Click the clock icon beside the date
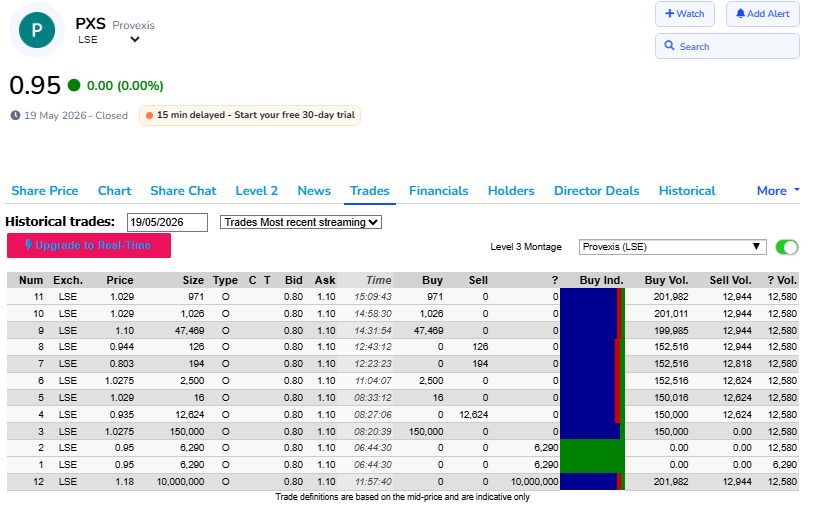This screenshot has width=815, height=510. 16,115
